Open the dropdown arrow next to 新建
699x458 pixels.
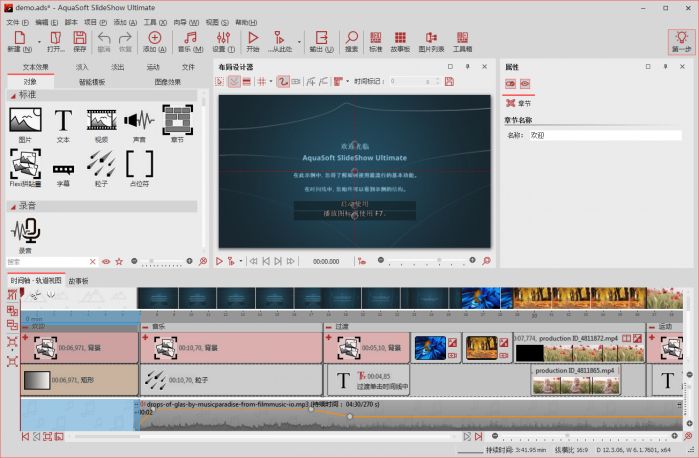point(39,42)
